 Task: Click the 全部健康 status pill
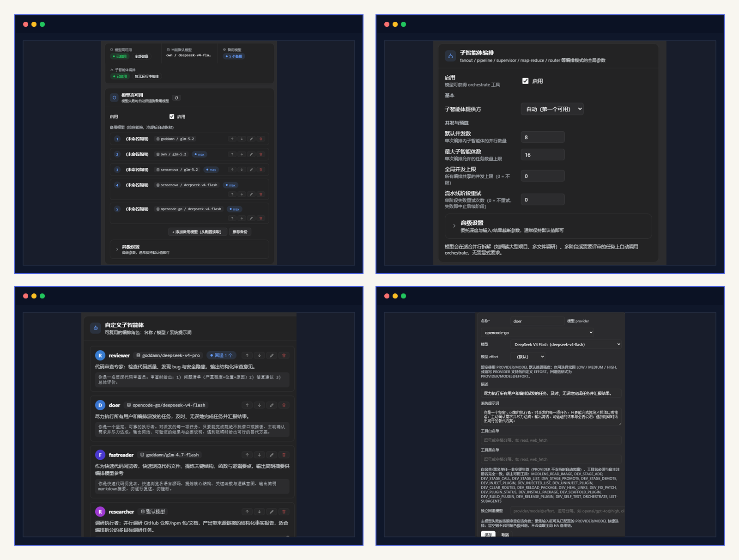[x=142, y=56]
